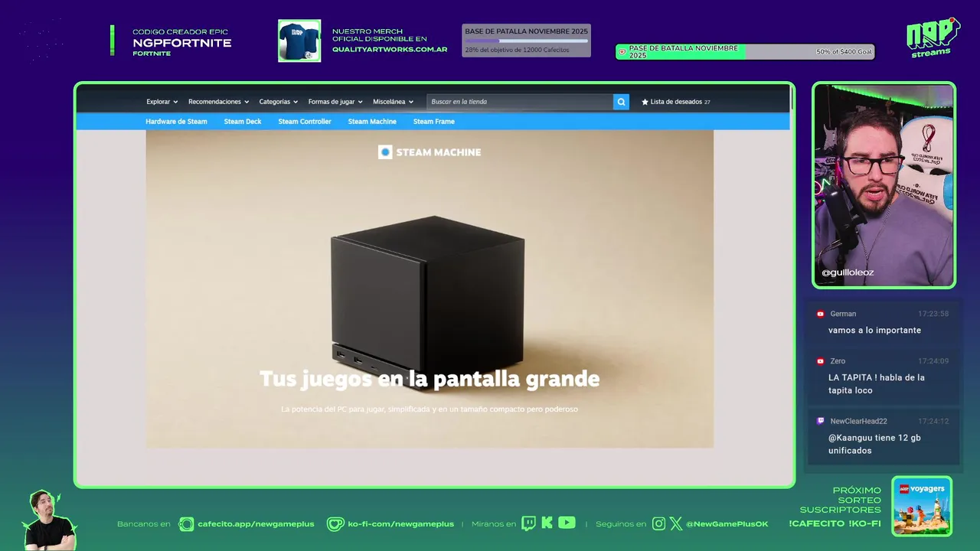
Task: Open the Explorar dropdown menu
Action: click(x=162, y=102)
